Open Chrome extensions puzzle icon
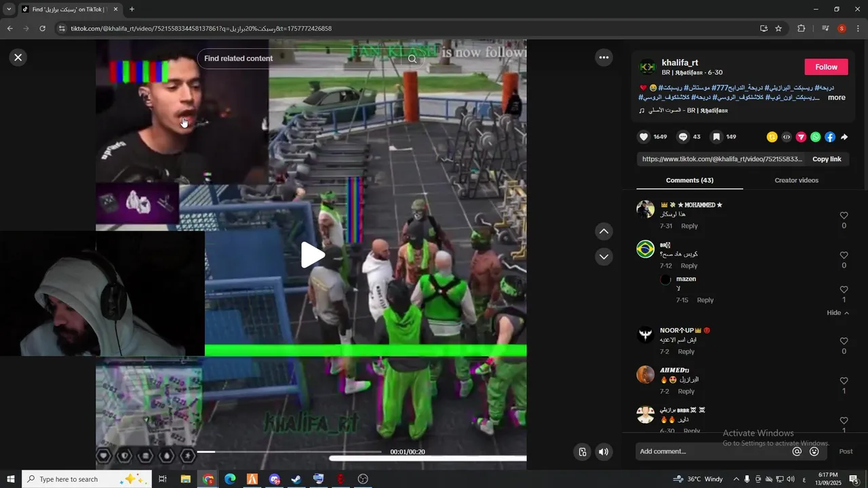Image resolution: width=868 pixels, height=488 pixels. [801, 28]
